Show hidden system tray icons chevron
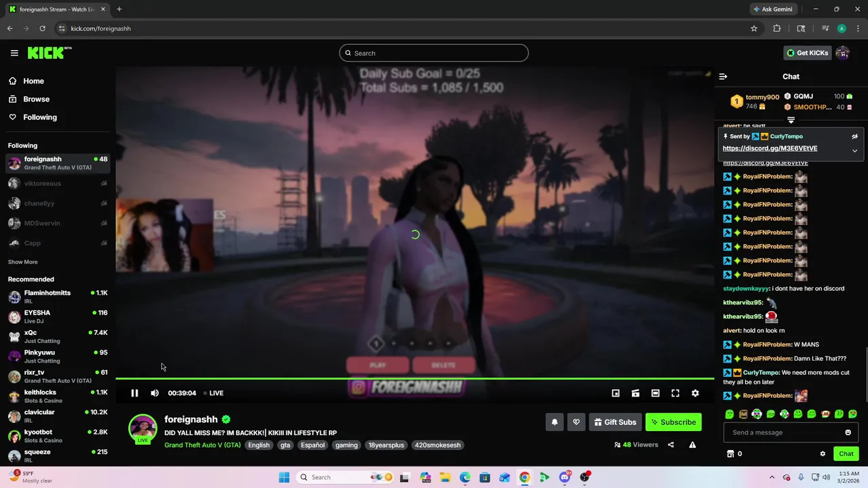This screenshot has height=488, width=868. (773, 477)
